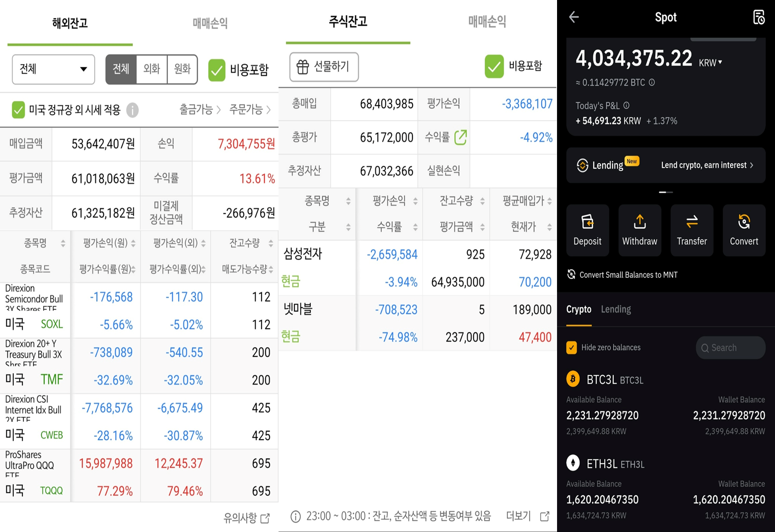Open info next to BTC approximation
This screenshot has width=775, height=532.
point(652,82)
